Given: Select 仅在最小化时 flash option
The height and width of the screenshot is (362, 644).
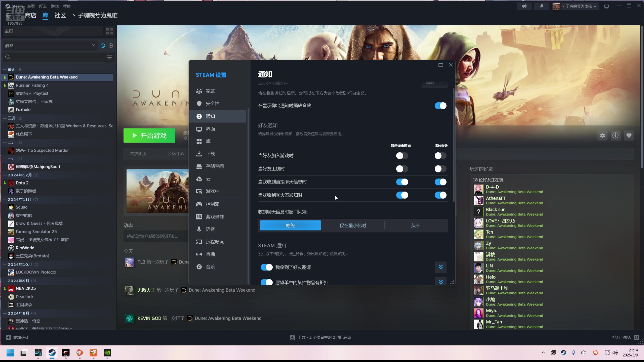Looking at the screenshot, I should click(353, 225).
